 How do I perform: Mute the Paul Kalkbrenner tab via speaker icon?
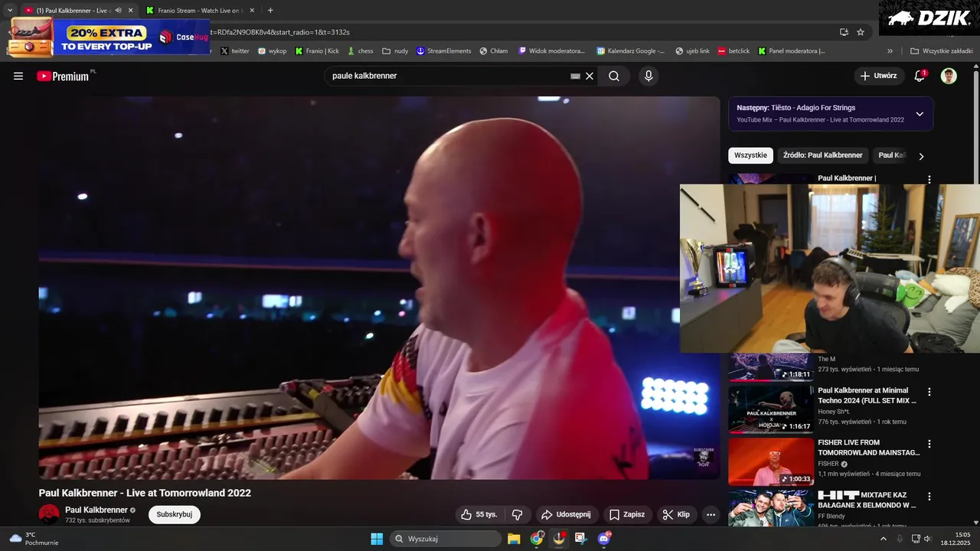118,11
